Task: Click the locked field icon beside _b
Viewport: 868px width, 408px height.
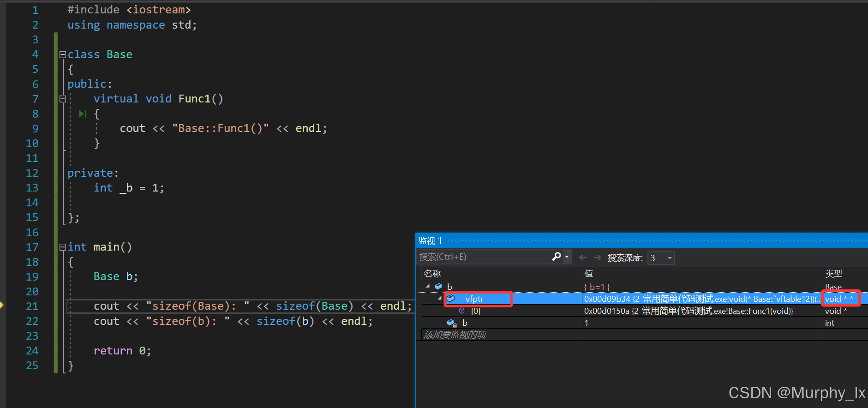Action: [452, 323]
